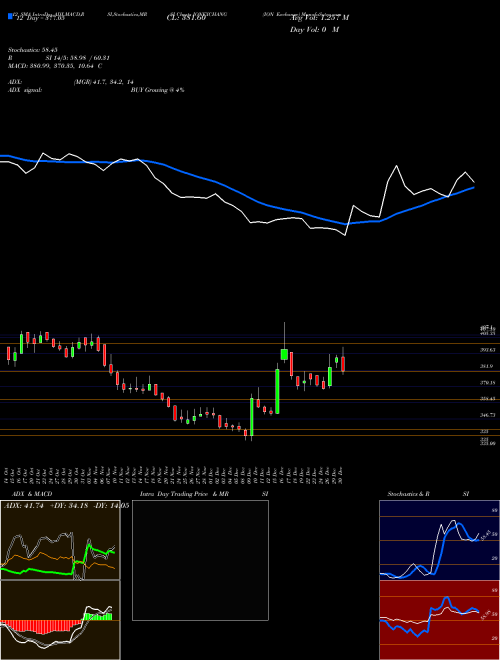
Task: Click the 'Stochastics: 58.43' reading
Action: (x=33, y=50)
